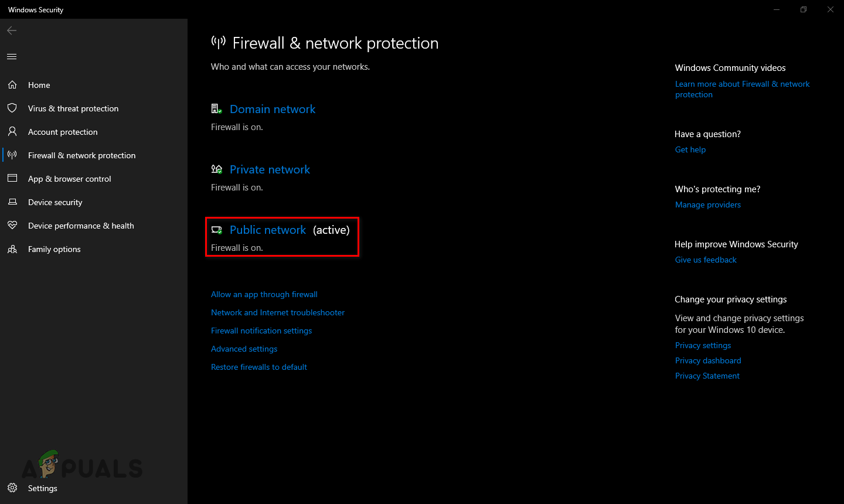Click Allow an app through firewall
Screen dimensions: 844x504
264,294
